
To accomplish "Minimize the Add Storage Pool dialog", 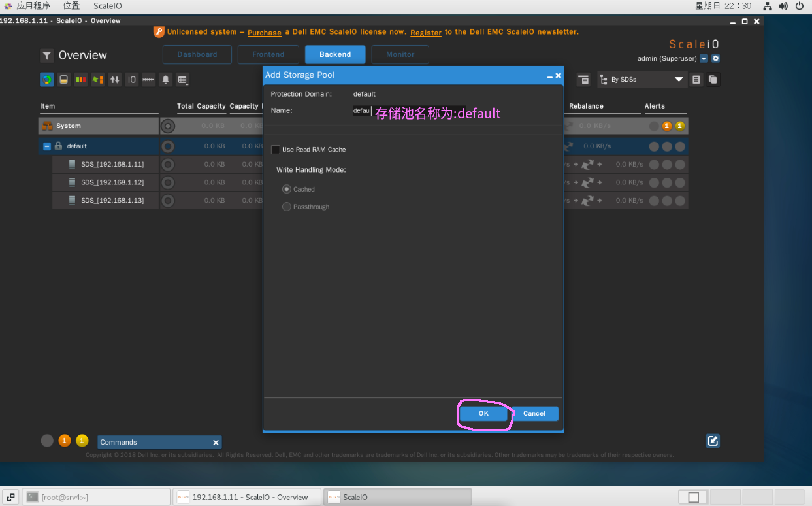I will (550, 76).
